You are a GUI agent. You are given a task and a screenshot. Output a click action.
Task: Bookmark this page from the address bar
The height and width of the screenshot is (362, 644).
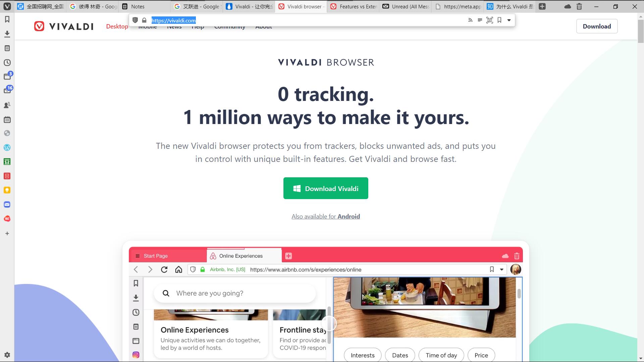(x=499, y=20)
